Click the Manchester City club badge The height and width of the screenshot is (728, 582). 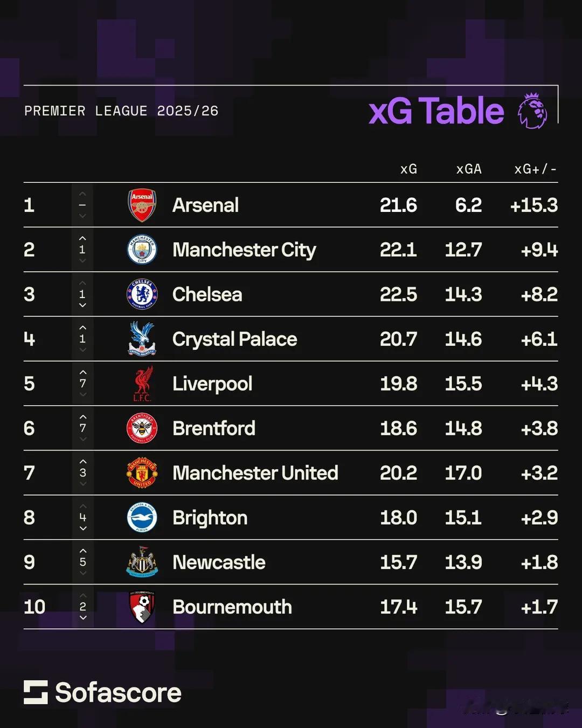(142, 250)
